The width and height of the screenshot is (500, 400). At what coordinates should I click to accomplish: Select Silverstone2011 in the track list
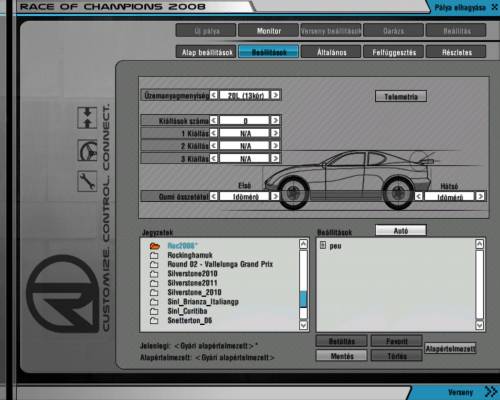coord(192,283)
